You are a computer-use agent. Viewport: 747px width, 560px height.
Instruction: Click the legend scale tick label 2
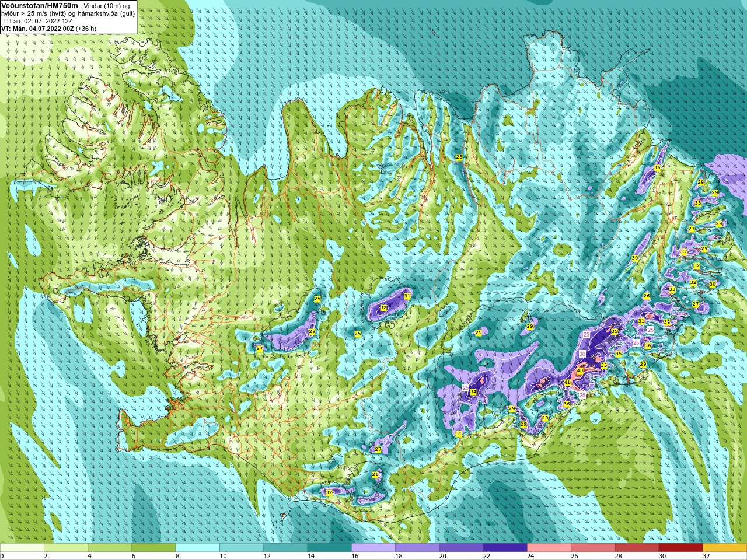point(46,556)
